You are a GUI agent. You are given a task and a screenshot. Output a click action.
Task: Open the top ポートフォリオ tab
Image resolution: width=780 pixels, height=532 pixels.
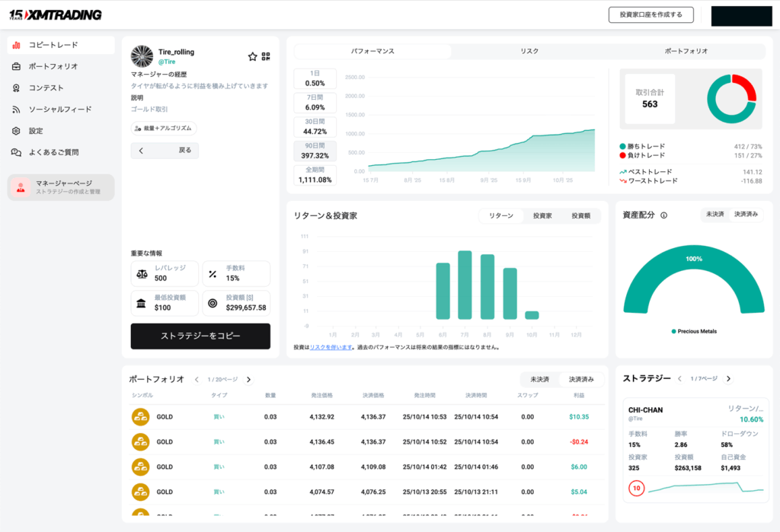point(686,51)
